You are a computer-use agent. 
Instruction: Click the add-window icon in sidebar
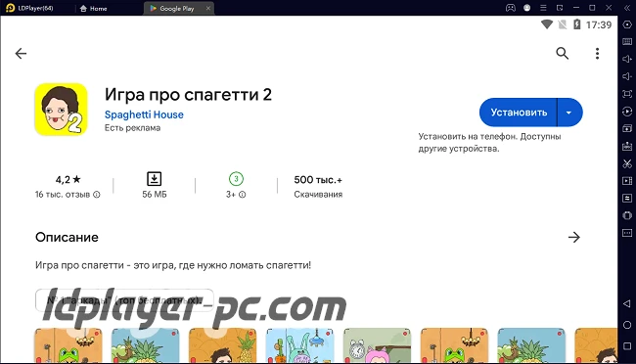pyautogui.click(x=627, y=128)
